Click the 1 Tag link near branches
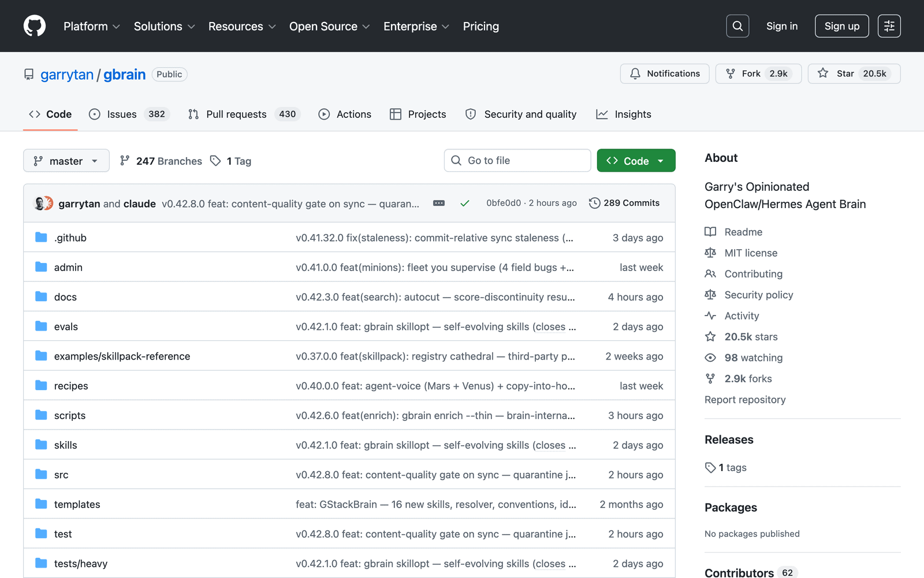Viewport: 924px width, 578px height. coord(231,161)
